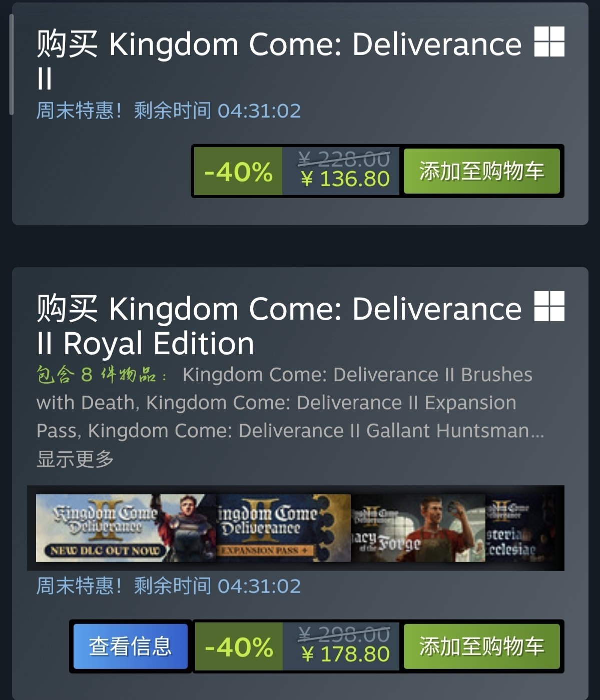This screenshot has height=700, width=600.
Task: Add Royal Edition at ¥178.80 to cart
Action: click(481, 646)
